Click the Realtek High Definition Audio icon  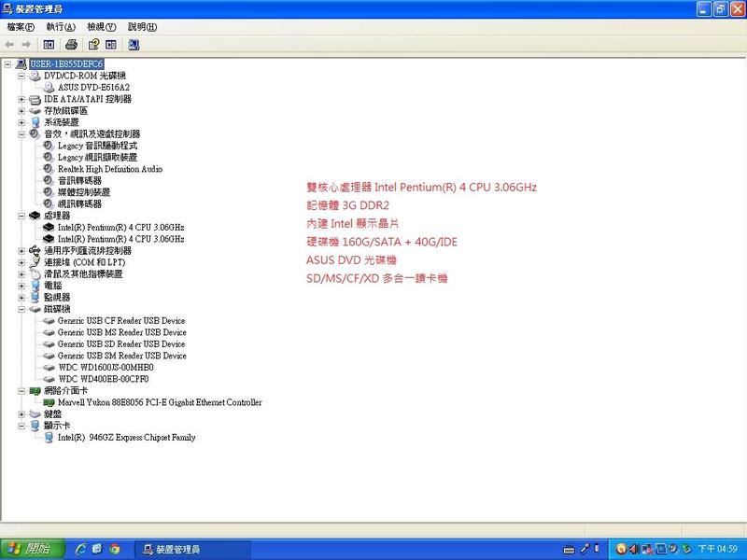pos(49,169)
